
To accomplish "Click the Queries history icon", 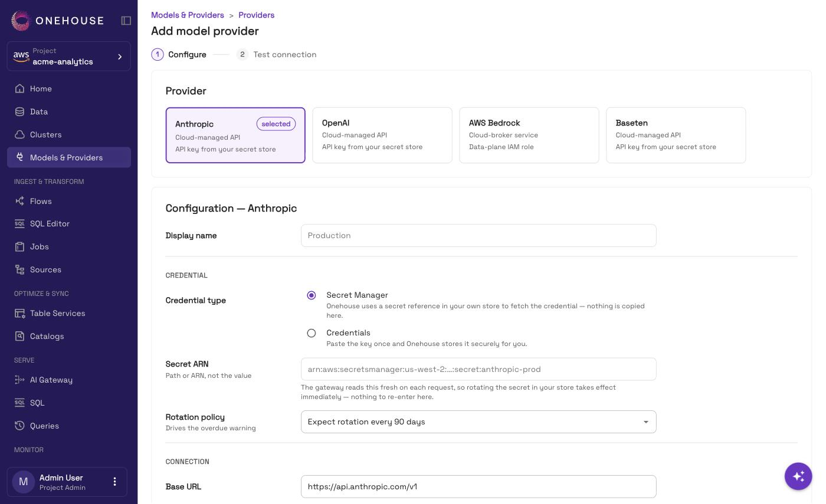I will [x=19, y=426].
